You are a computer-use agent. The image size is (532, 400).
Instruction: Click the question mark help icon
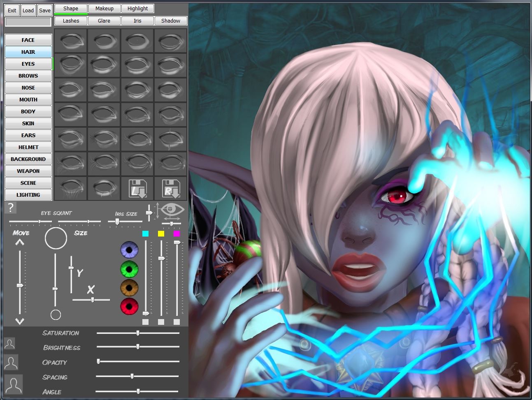[x=10, y=208]
